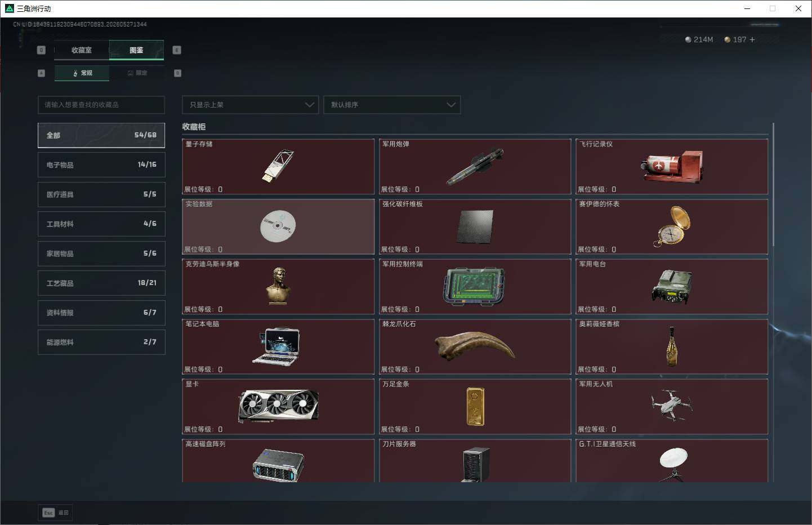Click the gold coin icon beside 197
This screenshot has height=525, width=812.
[x=727, y=39]
